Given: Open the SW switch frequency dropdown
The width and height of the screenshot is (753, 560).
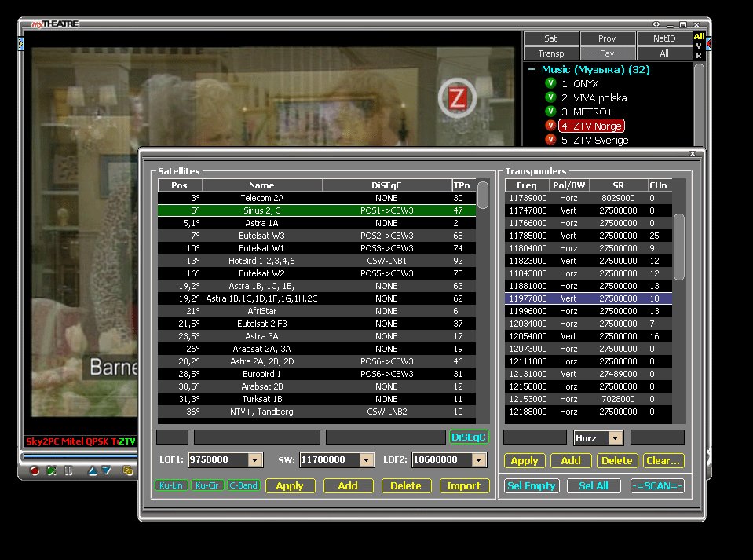Looking at the screenshot, I should pyautogui.click(x=367, y=459).
